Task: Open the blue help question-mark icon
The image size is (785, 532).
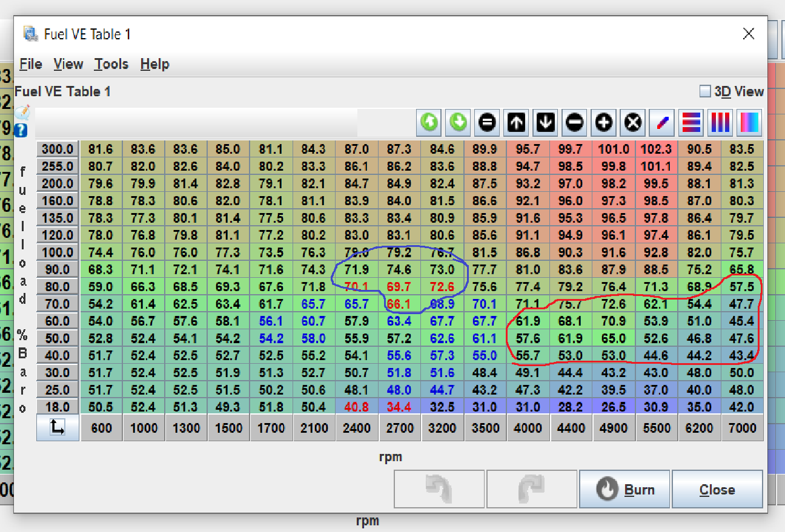Action: (21, 130)
